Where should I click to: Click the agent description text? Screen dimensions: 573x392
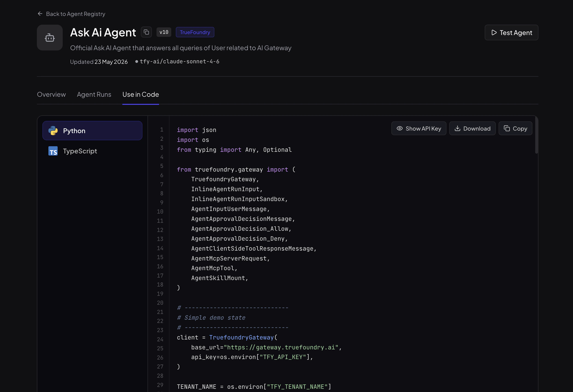point(180,48)
